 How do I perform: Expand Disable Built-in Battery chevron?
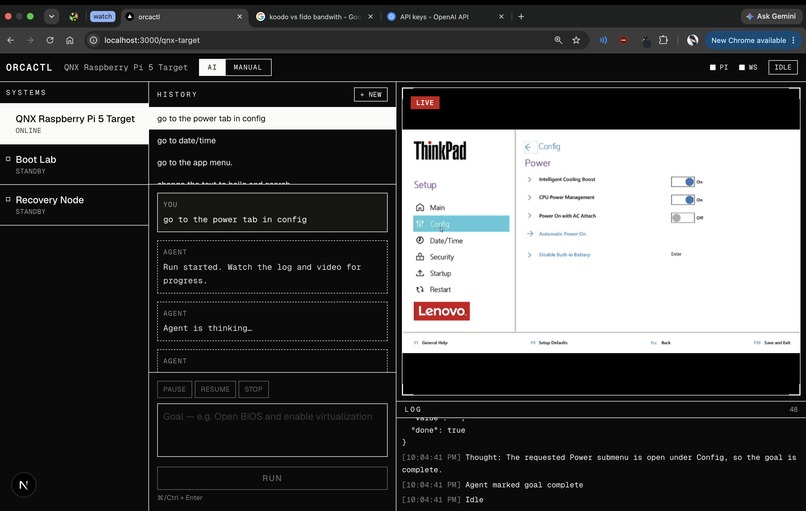[x=529, y=254]
